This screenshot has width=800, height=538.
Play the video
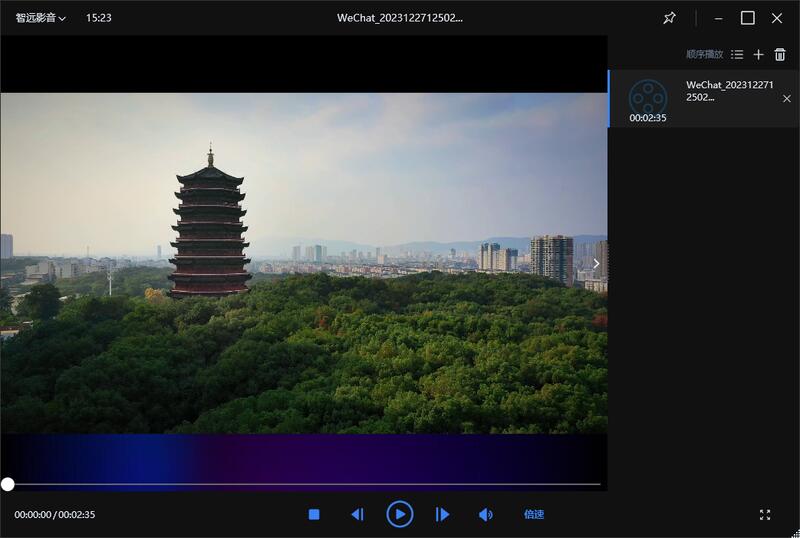tap(400, 514)
